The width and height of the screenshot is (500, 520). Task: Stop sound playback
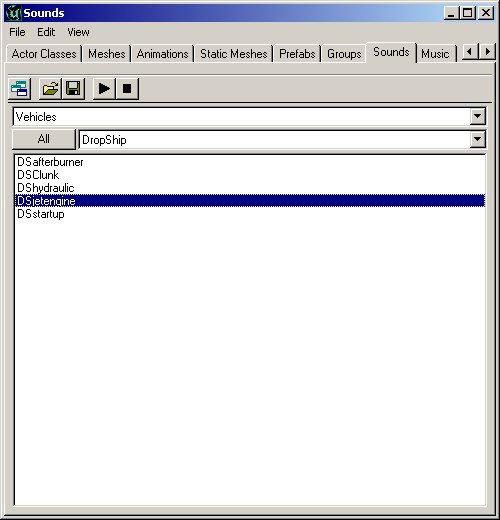pyautogui.click(x=127, y=89)
